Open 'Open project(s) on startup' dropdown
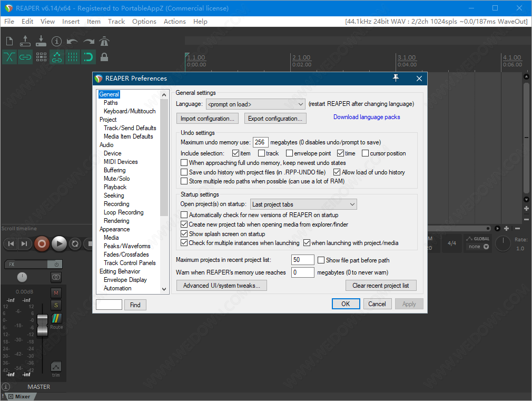The height and width of the screenshot is (401, 532). (x=303, y=204)
